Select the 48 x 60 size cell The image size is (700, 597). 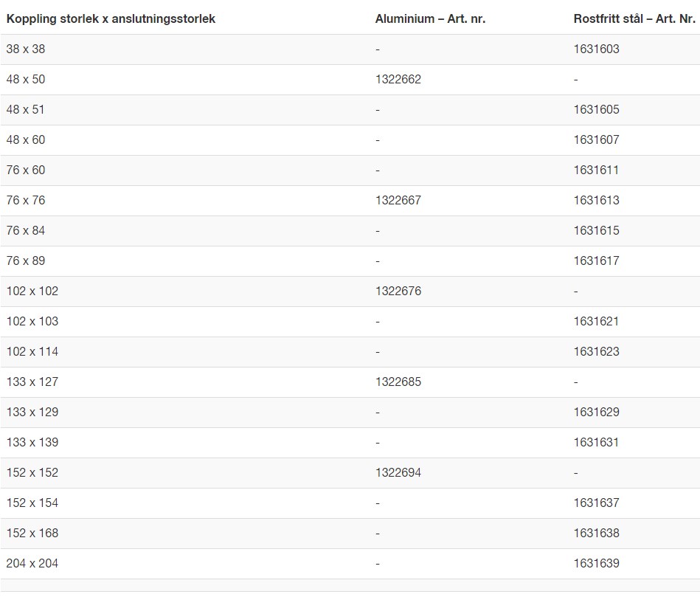click(26, 140)
